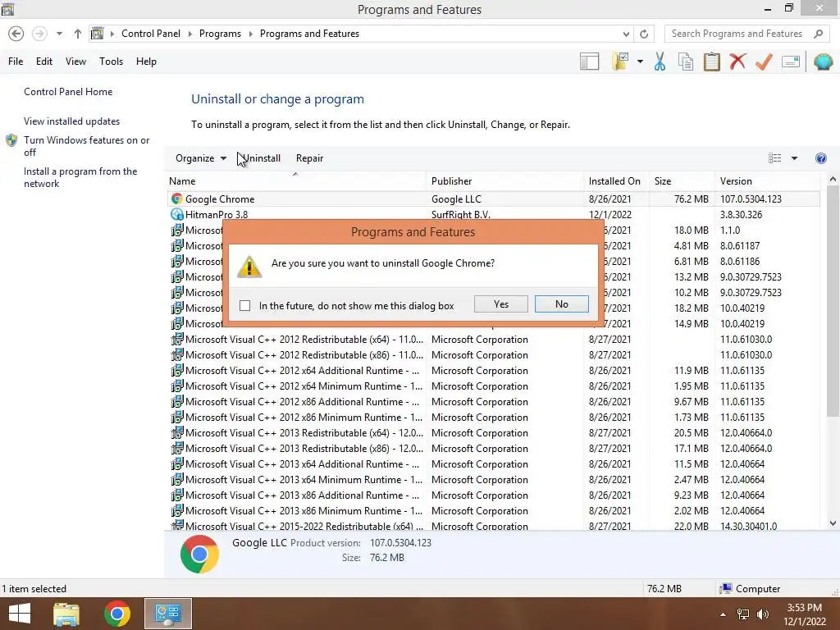The height and width of the screenshot is (630, 840).
Task: Open File Explorer from the taskbar
Action: tap(66, 614)
